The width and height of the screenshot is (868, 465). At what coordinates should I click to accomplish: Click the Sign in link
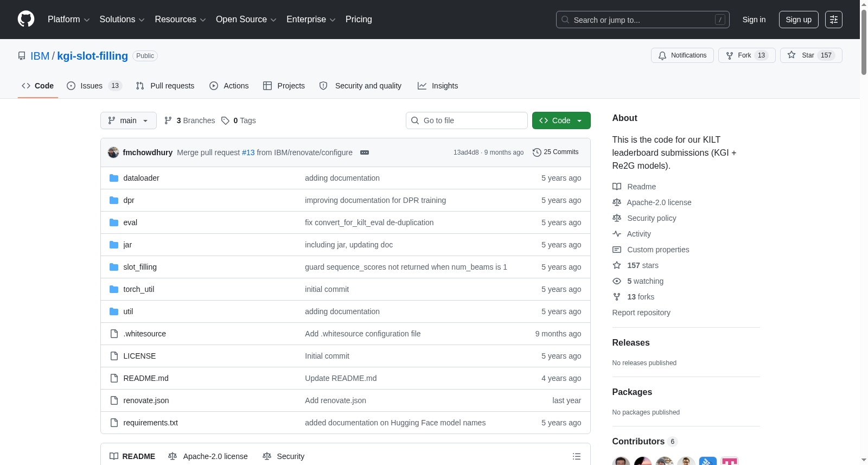(754, 20)
